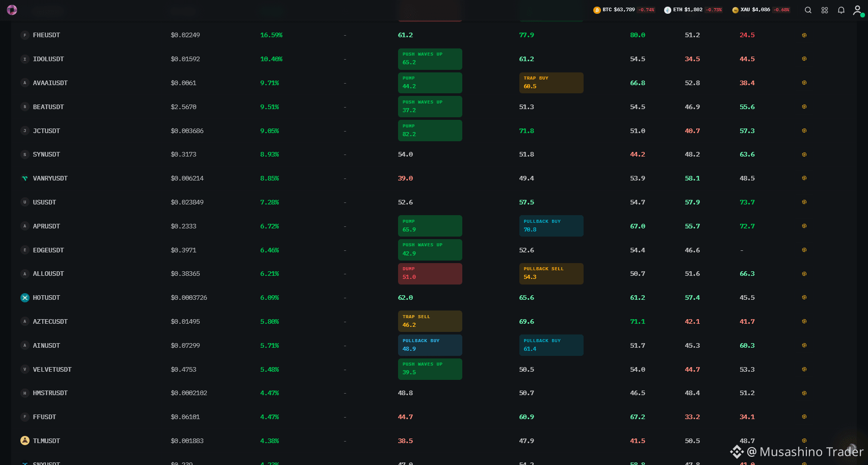
Task: Click the site logo in the header
Action: click(12, 10)
